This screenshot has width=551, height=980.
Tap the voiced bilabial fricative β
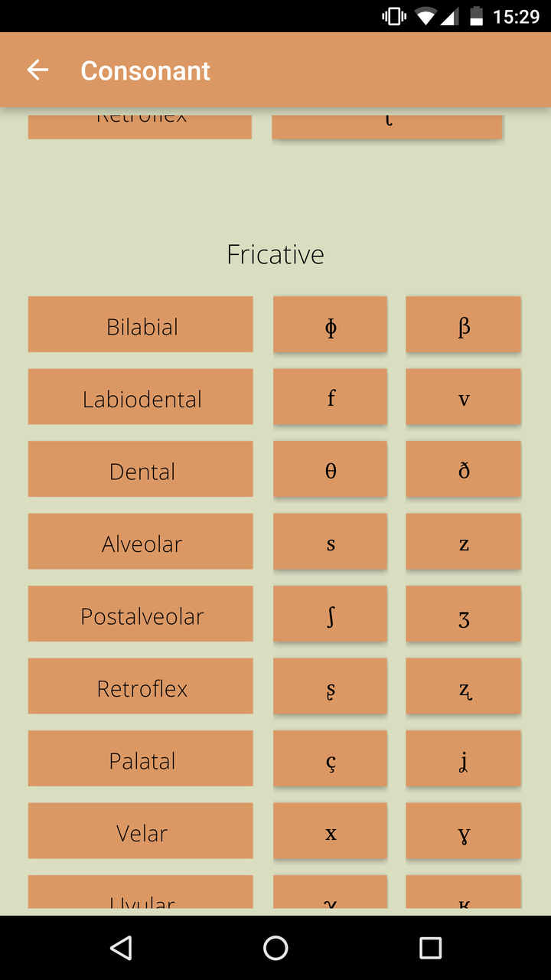[x=463, y=325]
